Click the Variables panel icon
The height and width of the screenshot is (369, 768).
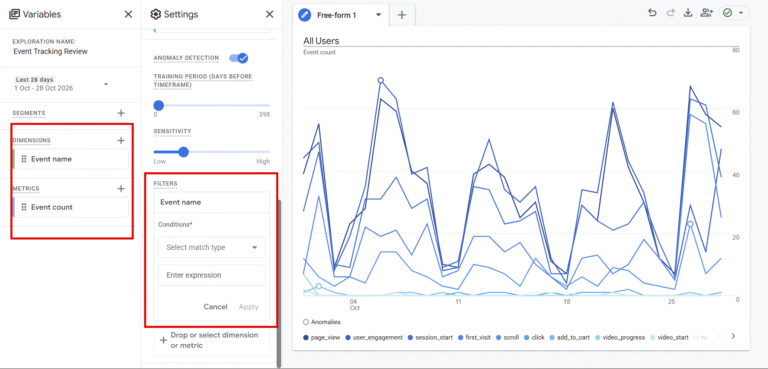point(14,14)
